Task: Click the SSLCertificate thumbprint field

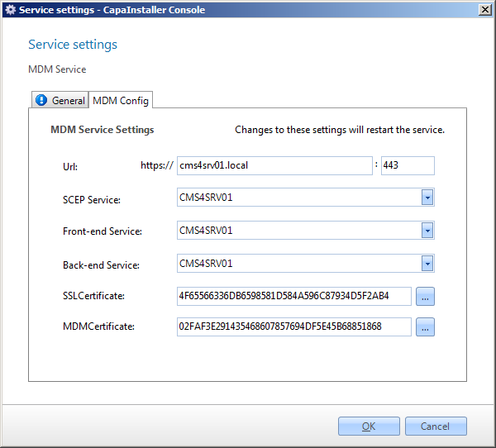Action: coord(294,296)
